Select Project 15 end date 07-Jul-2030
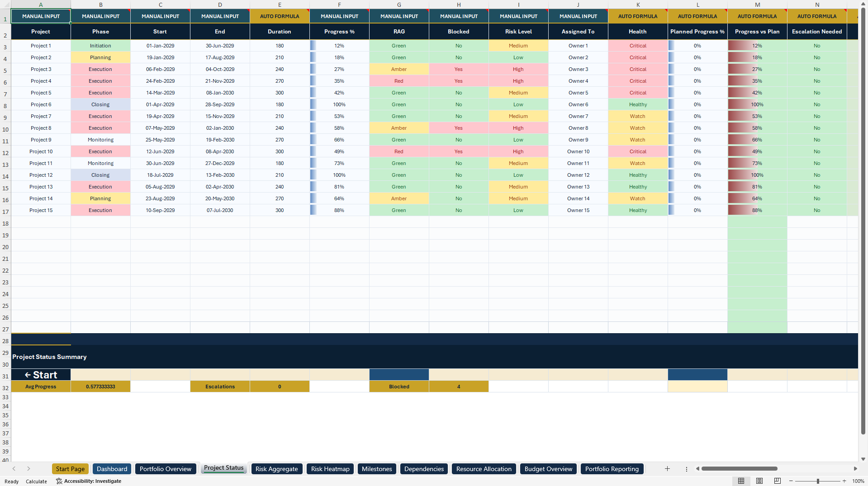 click(x=220, y=210)
